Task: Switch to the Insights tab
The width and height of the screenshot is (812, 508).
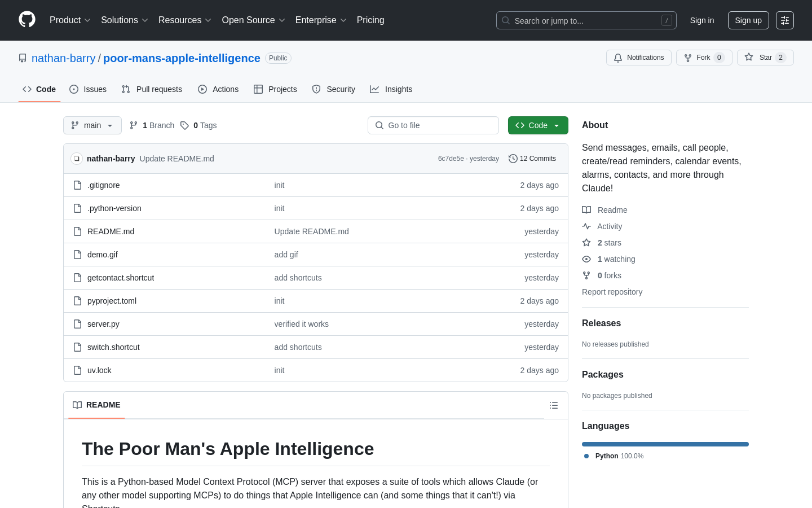Action: (391, 89)
